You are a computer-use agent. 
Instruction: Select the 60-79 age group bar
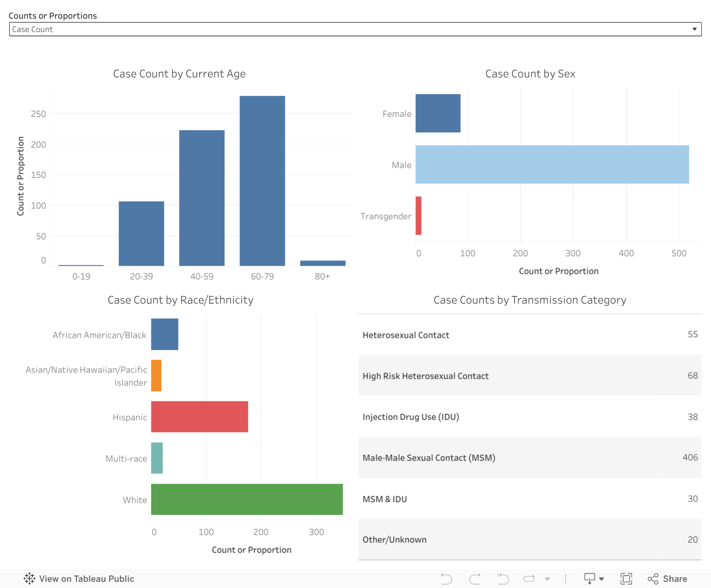(x=261, y=178)
